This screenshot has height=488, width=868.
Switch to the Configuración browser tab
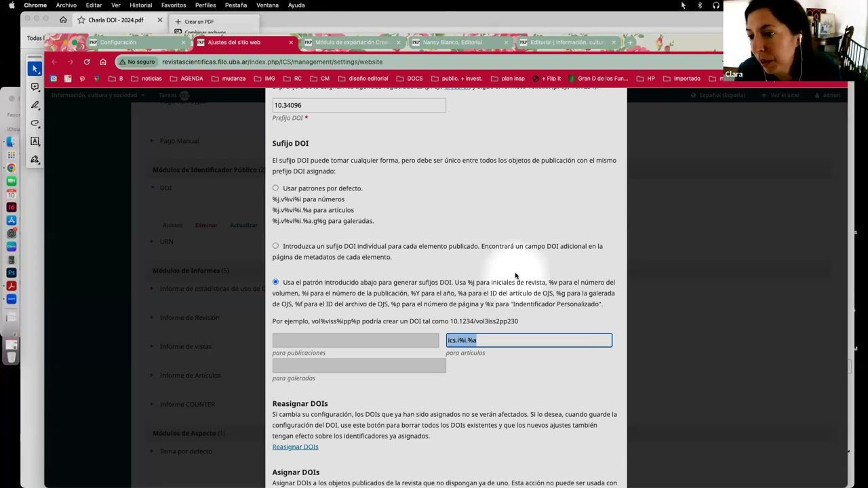[137, 42]
